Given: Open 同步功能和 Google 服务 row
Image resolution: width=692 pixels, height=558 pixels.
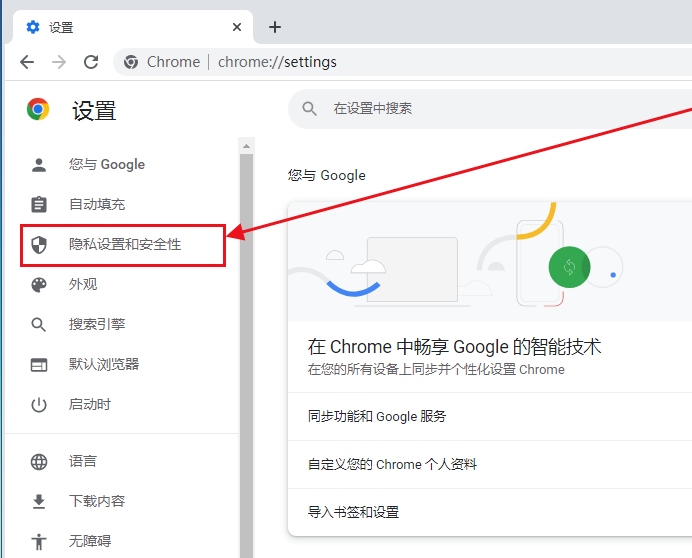Looking at the screenshot, I should coord(490,416).
